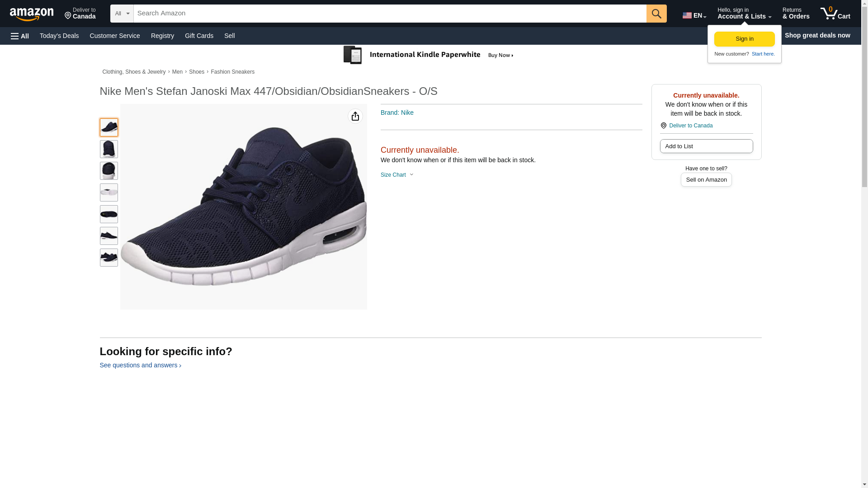This screenshot has height=488, width=868.
Task: Click the Brand: Nike link
Action: 396,113
